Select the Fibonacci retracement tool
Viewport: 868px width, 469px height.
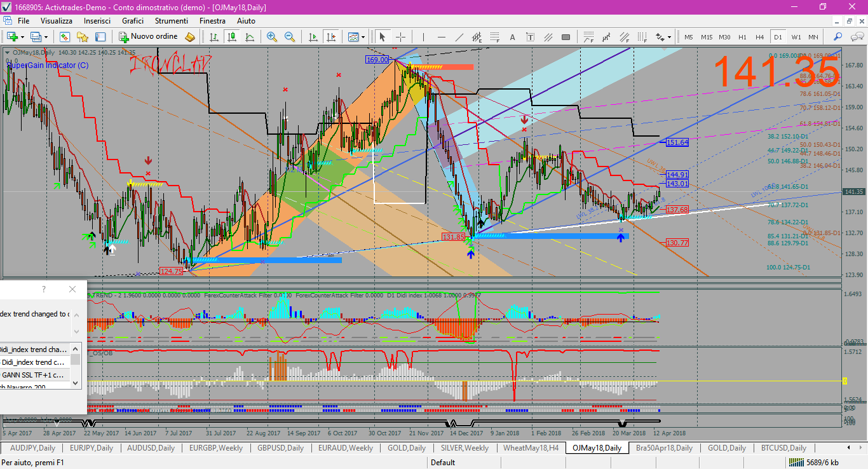495,37
